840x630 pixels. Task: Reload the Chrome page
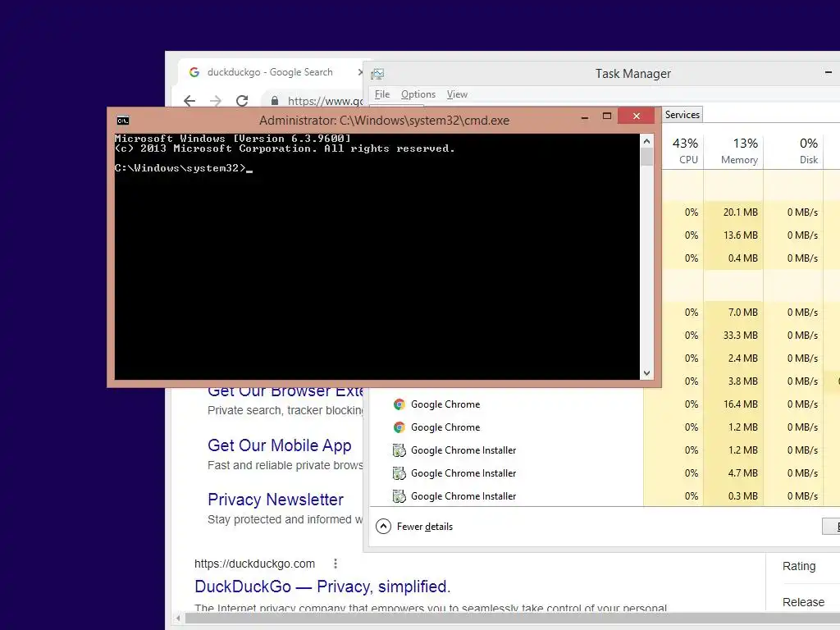click(x=242, y=100)
